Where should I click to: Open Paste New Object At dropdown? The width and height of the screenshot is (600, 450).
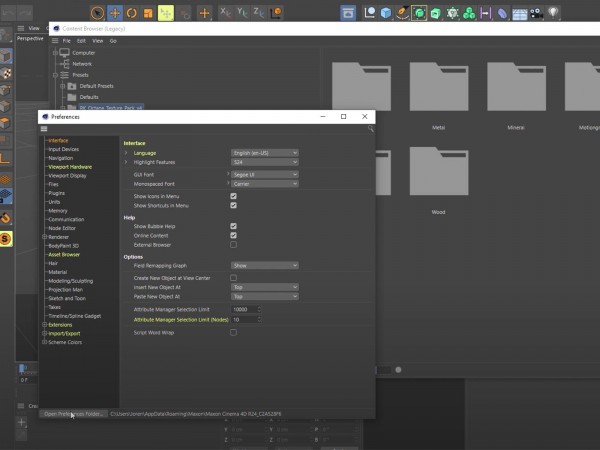(x=265, y=297)
